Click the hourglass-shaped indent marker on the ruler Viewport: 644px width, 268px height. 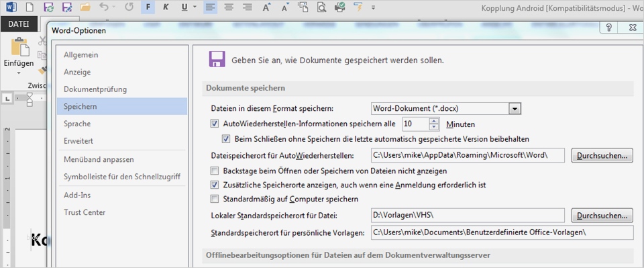[30, 99]
